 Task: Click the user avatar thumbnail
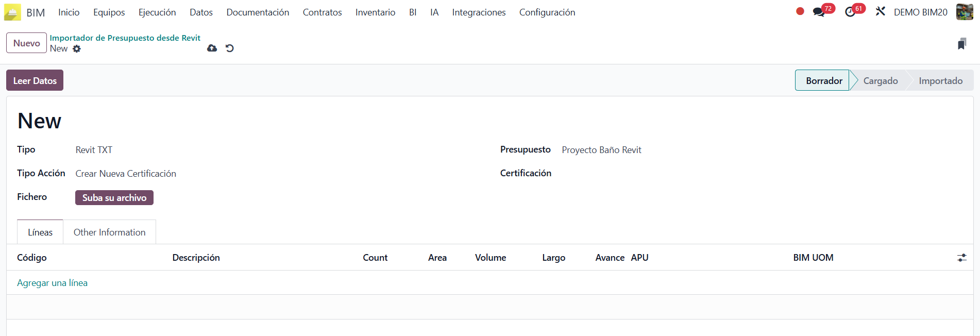(964, 12)
